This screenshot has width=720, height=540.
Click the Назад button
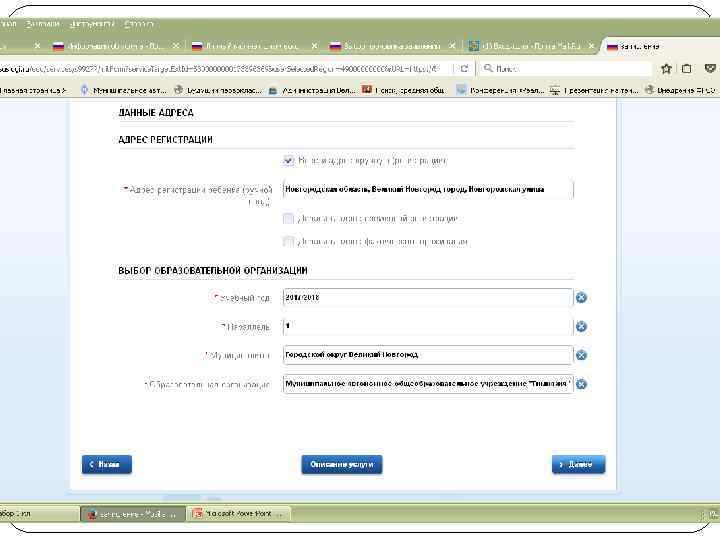click(x=107, y=464)
